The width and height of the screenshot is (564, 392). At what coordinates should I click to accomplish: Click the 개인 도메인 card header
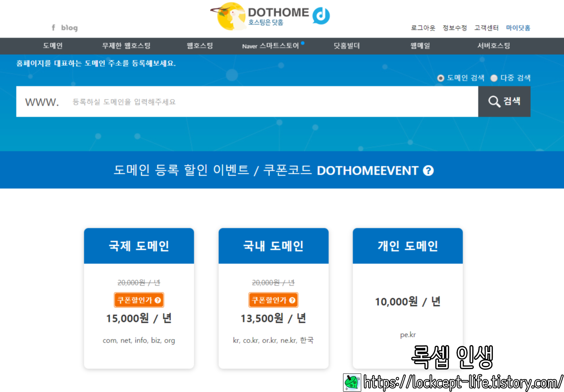pyautogui.click(x=408, y=246)
